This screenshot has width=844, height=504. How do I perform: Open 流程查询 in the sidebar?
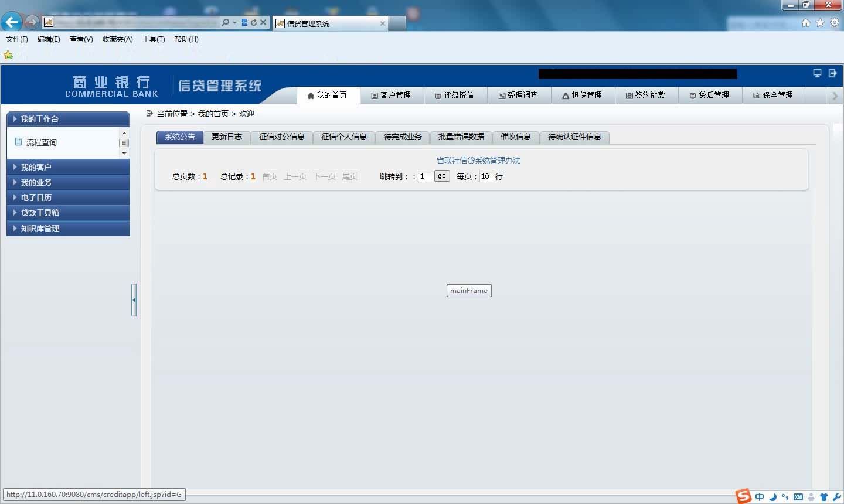pos(42,142)
